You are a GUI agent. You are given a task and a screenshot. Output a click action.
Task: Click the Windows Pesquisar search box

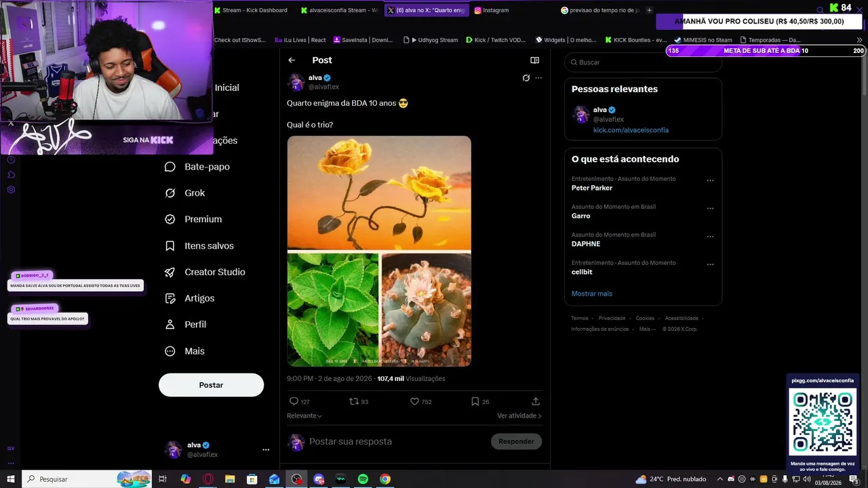87,479
